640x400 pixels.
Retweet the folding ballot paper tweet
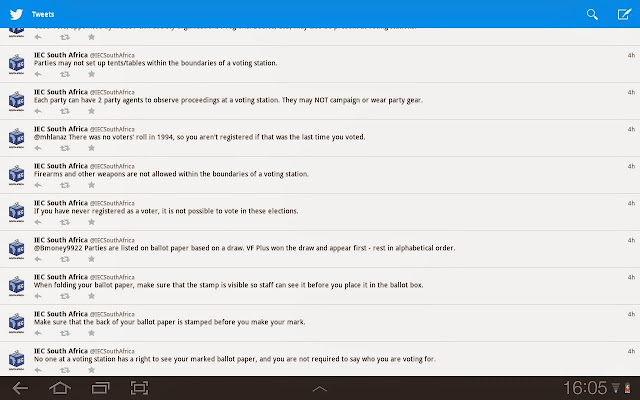click(x=65, y=296)
